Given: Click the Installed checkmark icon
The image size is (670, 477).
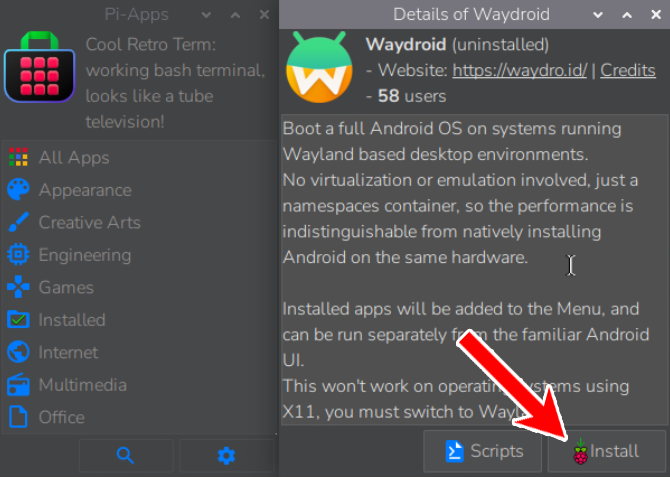Looking at the screenshot, I should point(18,320).
